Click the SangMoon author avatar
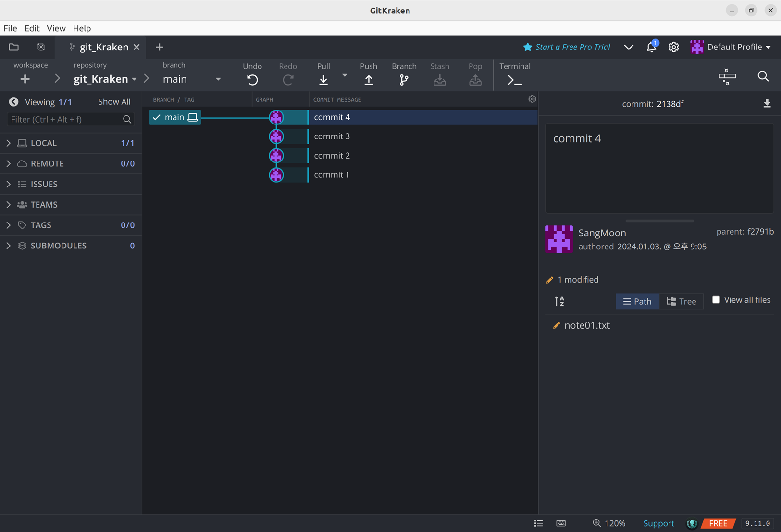This screenshot has height=532, width=781. pyautogui.click(x=559, y=239)
